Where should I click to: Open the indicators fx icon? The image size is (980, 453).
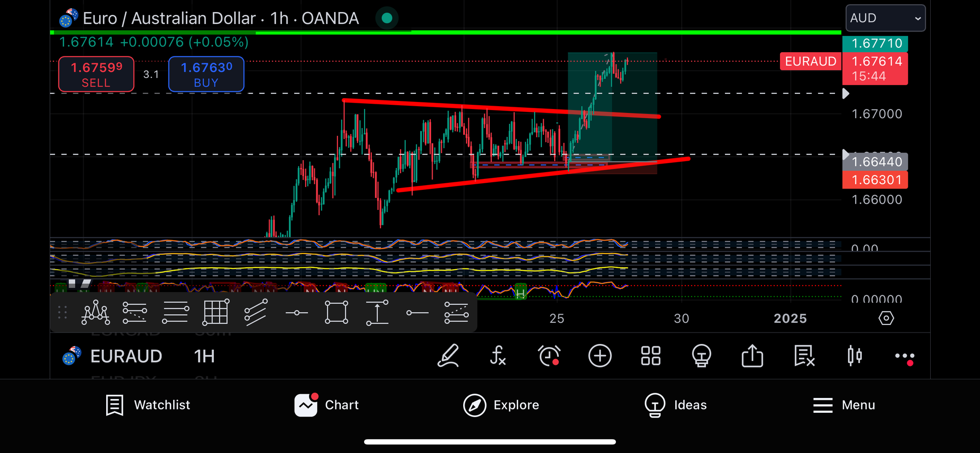[x=498, y=356]
